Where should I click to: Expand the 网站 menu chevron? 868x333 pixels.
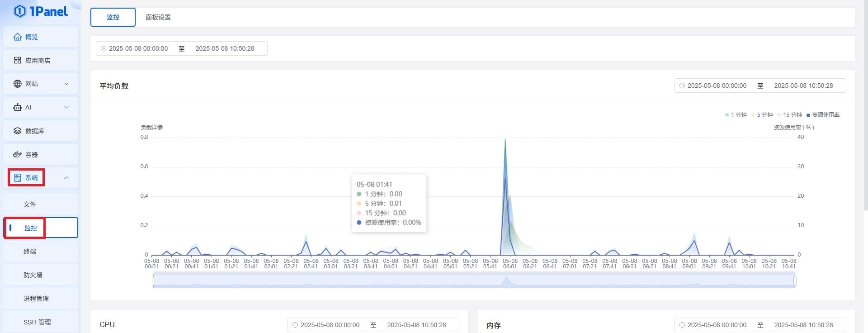(x=66, y=84)
